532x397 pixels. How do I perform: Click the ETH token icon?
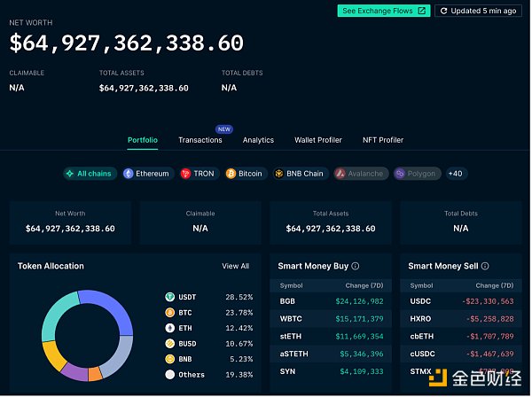[x=169, y=328]
